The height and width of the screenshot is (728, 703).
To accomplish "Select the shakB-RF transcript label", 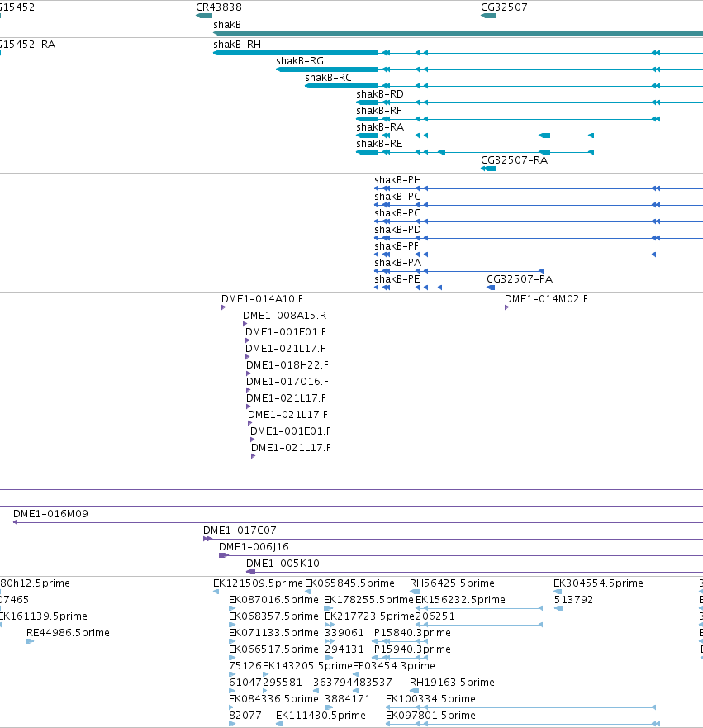I will point(378,111).
